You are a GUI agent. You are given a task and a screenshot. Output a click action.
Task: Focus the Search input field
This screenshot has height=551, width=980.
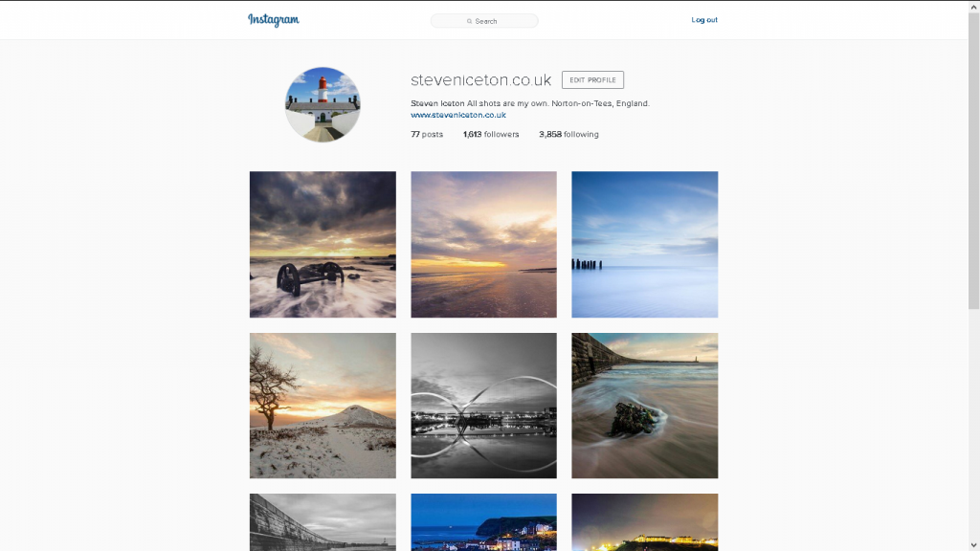[484, 21]
